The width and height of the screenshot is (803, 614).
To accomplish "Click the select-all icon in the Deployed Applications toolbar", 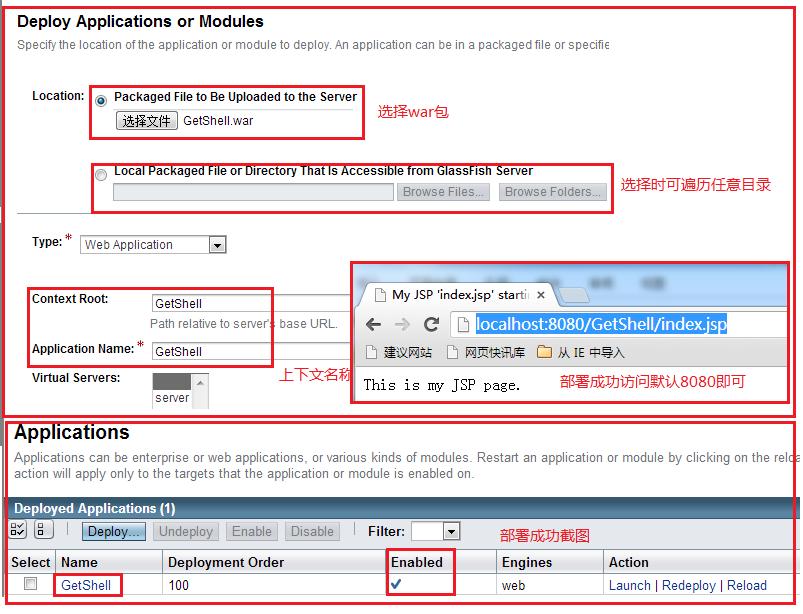I will [x=17, y=529].
